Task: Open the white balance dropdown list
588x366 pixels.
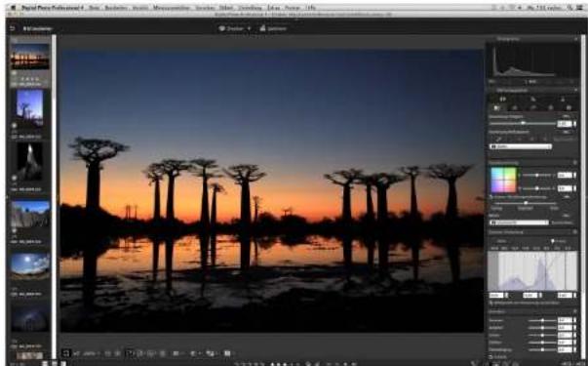Action: tap(521, 146)
